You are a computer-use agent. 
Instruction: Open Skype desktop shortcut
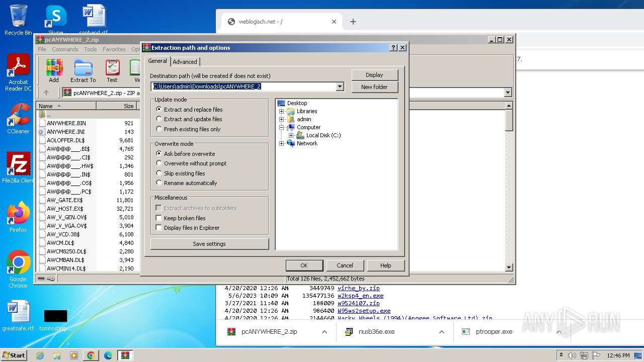click(55, 20)
